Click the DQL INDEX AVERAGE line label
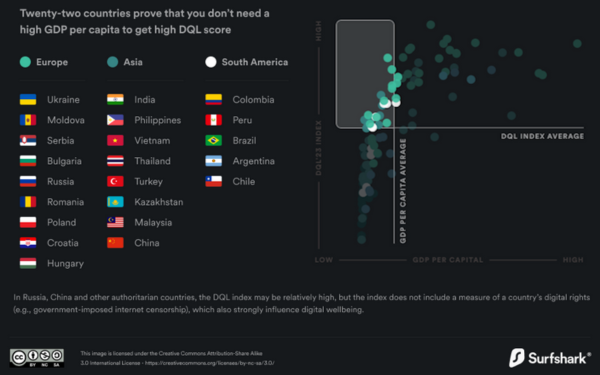The image size is (600, 375). point(542,136)
